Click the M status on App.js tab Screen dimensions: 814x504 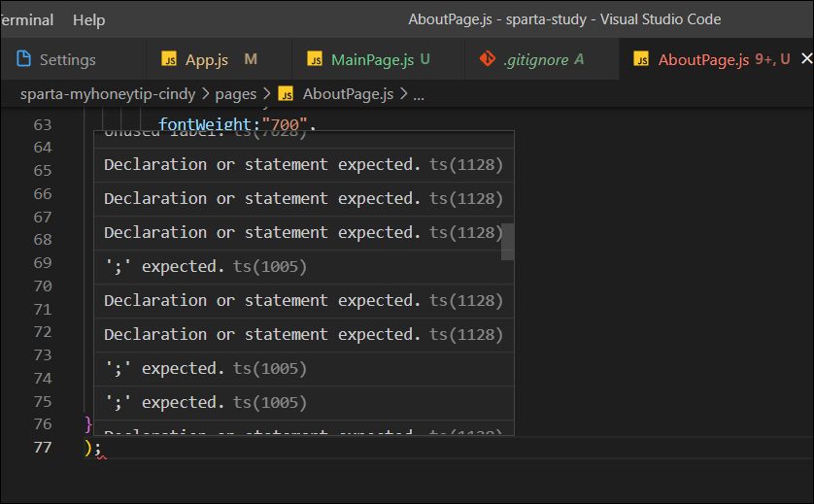click(251, 59)
